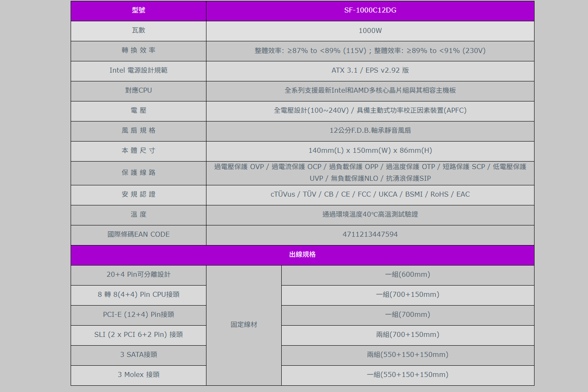Click the 8 轉 8(4+4) Pin CPU接頭 label
The height and width of the screenshot is (392, 588).
point(138,295)
